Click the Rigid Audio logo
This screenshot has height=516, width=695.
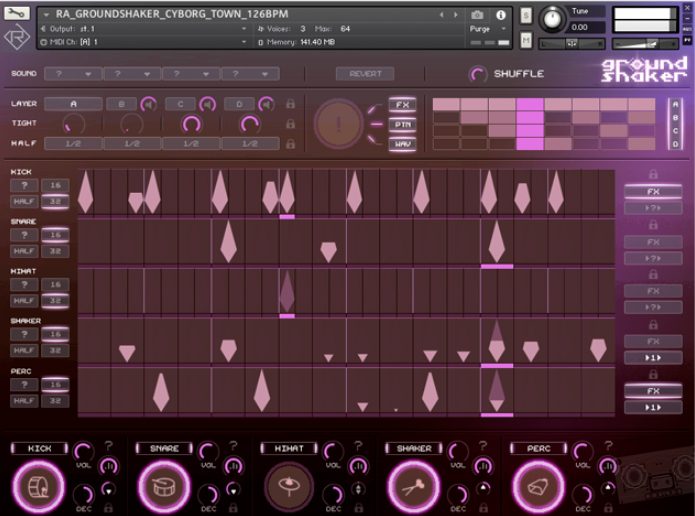click(17, 37)
